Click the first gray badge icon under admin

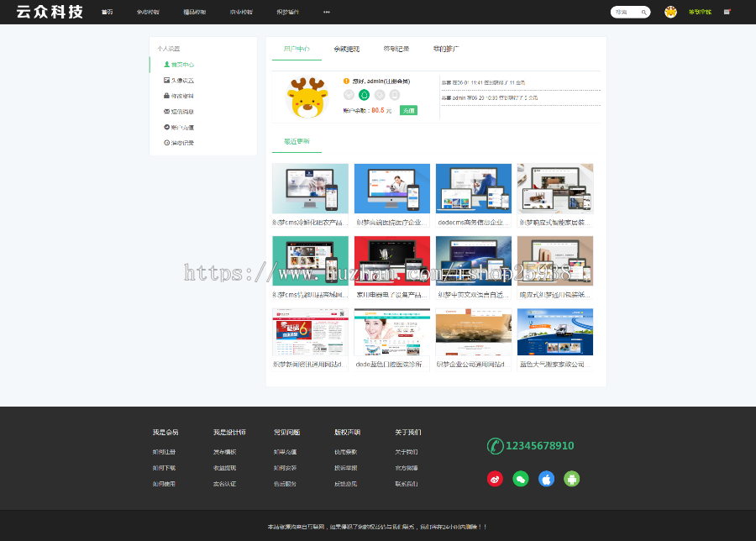[349, 95]
